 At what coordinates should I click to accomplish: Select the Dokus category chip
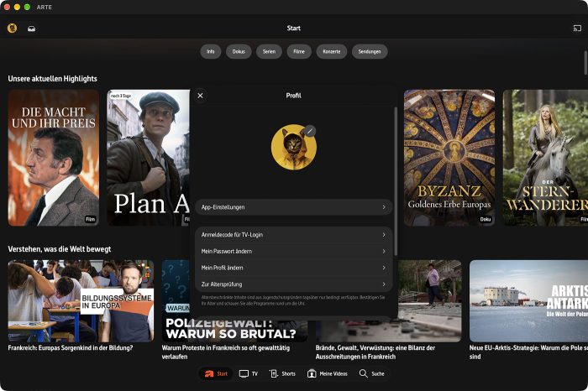[x=239, y=52]
